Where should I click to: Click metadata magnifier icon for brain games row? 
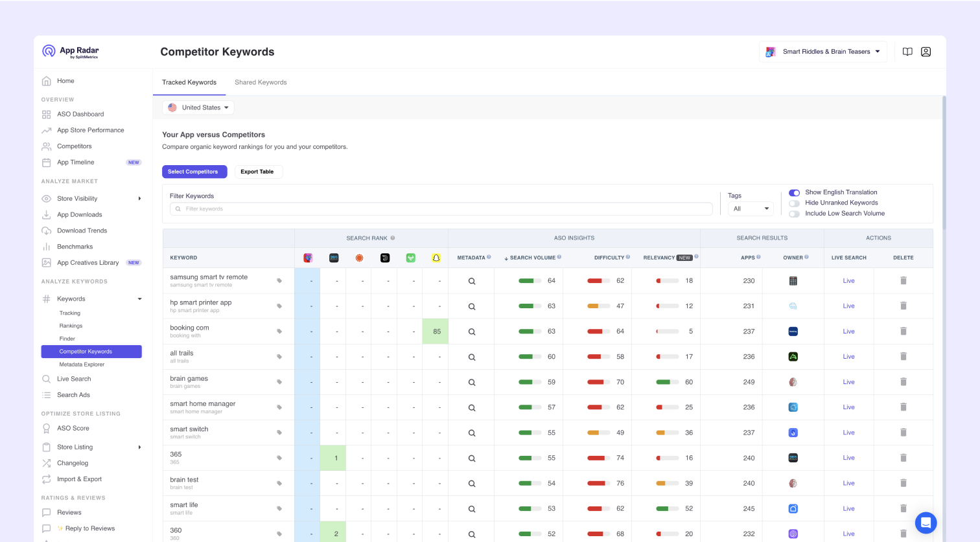472,382
